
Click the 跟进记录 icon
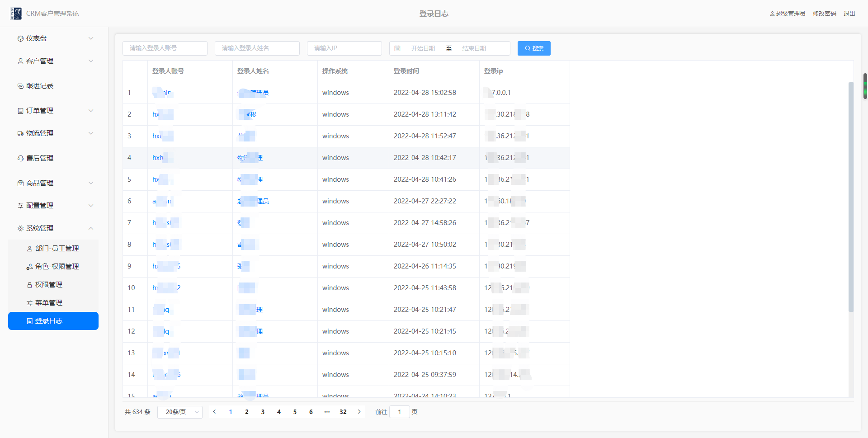[x=20, y=86]
